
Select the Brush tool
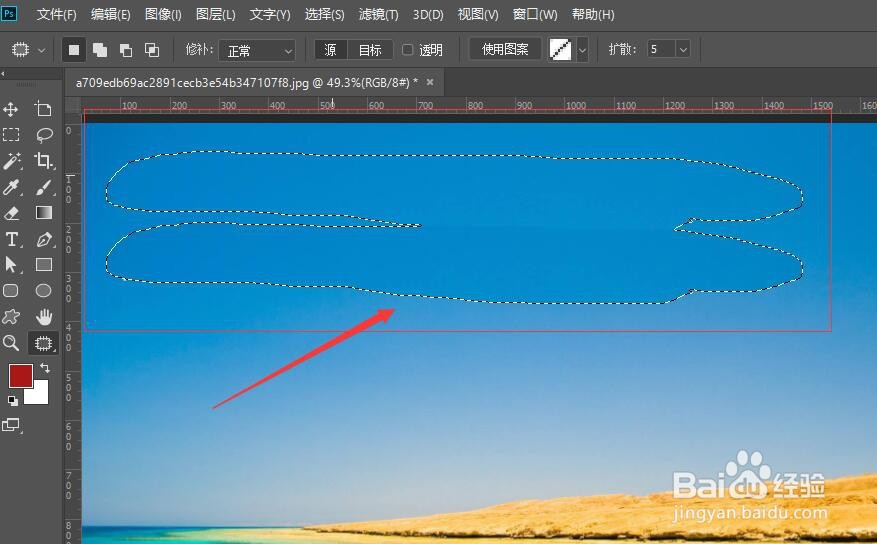[x=44, y=187]
